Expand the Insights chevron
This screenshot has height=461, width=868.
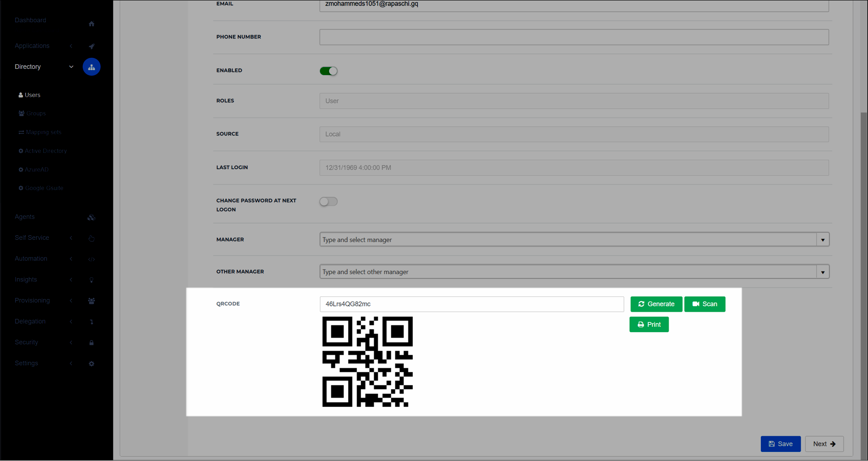pos(71,280)
